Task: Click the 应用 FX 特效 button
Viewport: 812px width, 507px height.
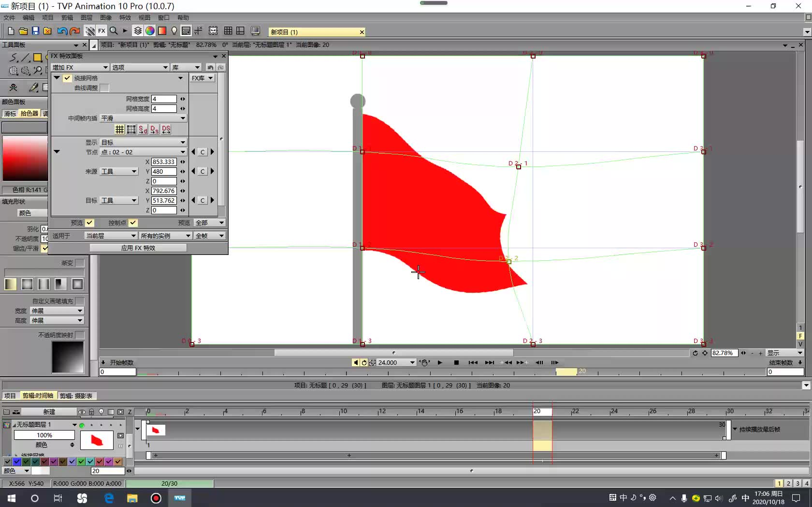Action: (138, 248)
